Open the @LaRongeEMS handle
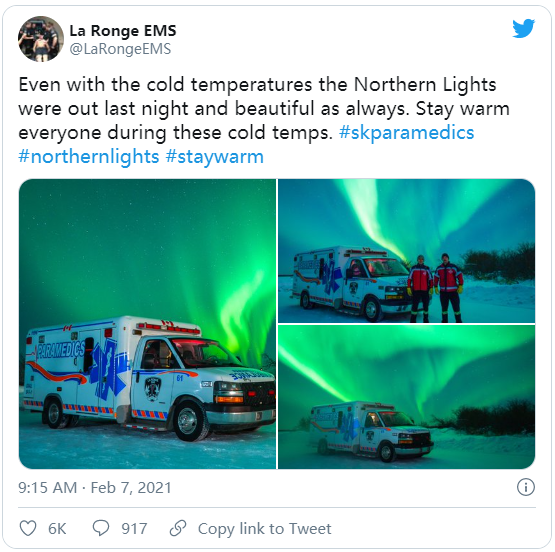 [x=120, y=49]
